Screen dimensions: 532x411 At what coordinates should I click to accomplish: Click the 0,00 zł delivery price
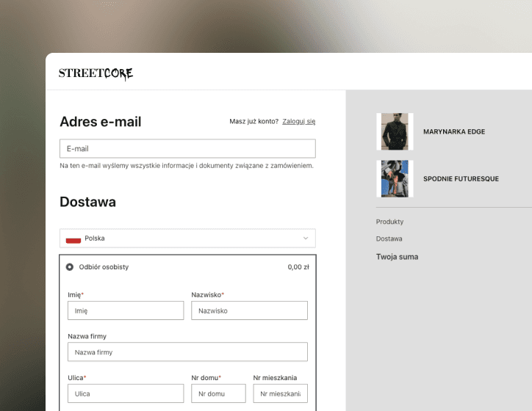click(298, 267)
